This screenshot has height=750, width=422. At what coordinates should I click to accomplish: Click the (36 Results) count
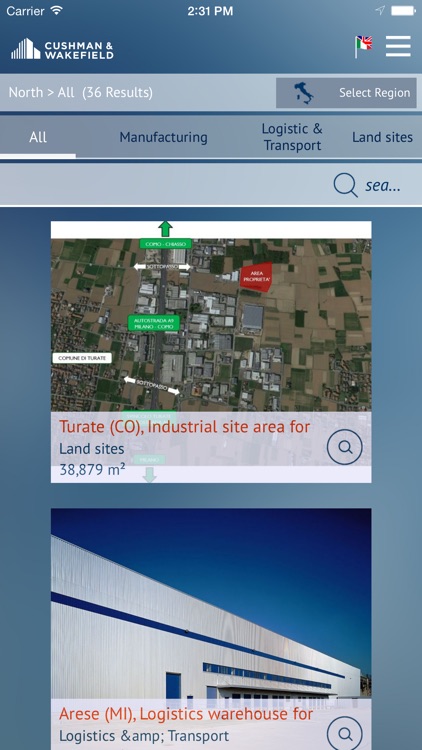(x=117, y=92)
